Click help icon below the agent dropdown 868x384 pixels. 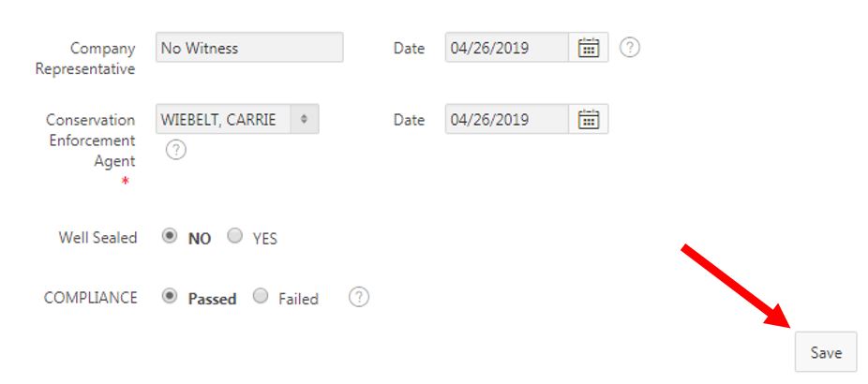(175, 150)
